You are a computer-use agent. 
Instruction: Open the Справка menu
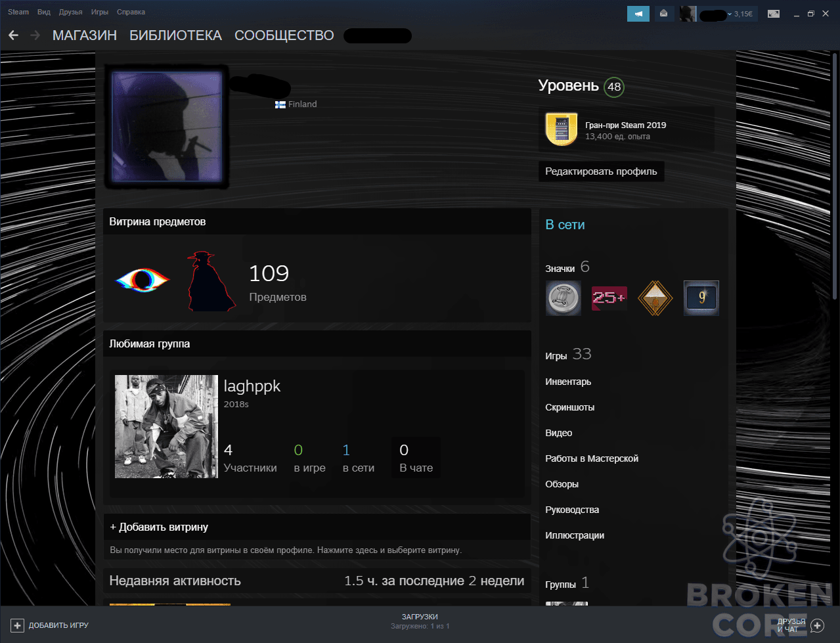(x=131, y=12)
